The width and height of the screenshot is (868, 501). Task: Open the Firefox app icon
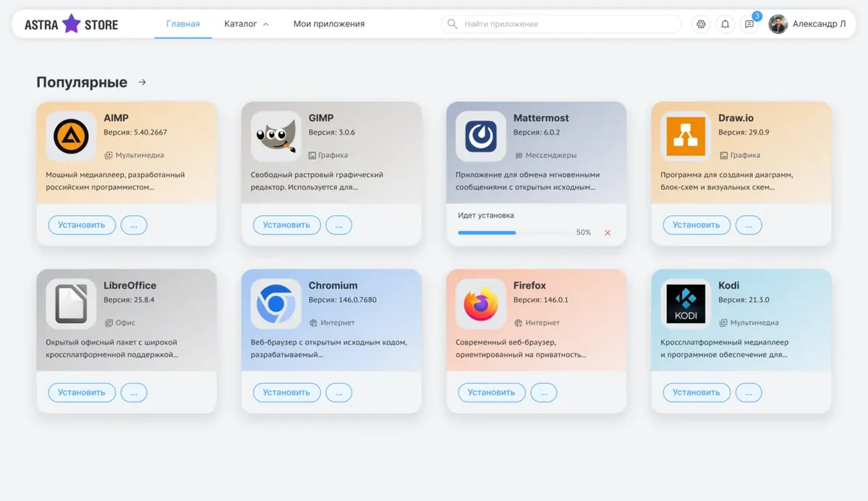point(481,303)
